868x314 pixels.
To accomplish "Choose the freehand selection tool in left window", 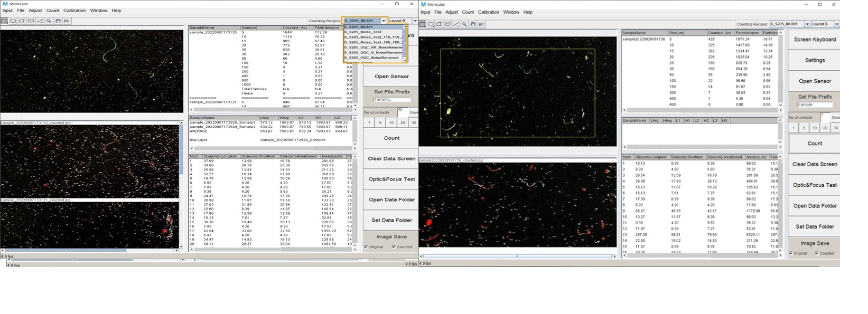I will pos(31,21).
